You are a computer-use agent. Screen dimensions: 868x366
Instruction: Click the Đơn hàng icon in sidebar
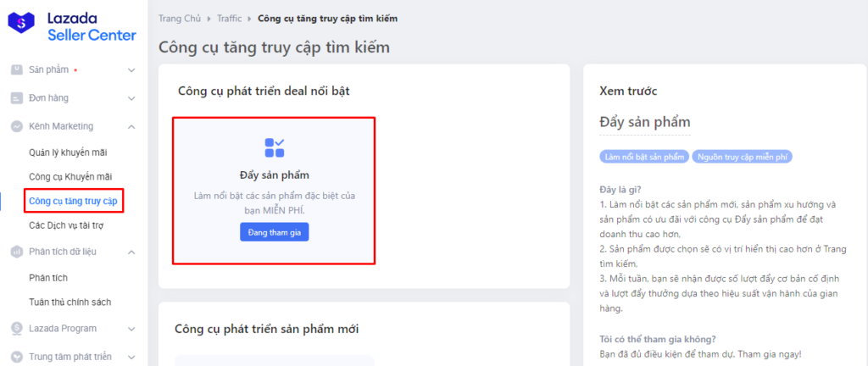point(17,98)
